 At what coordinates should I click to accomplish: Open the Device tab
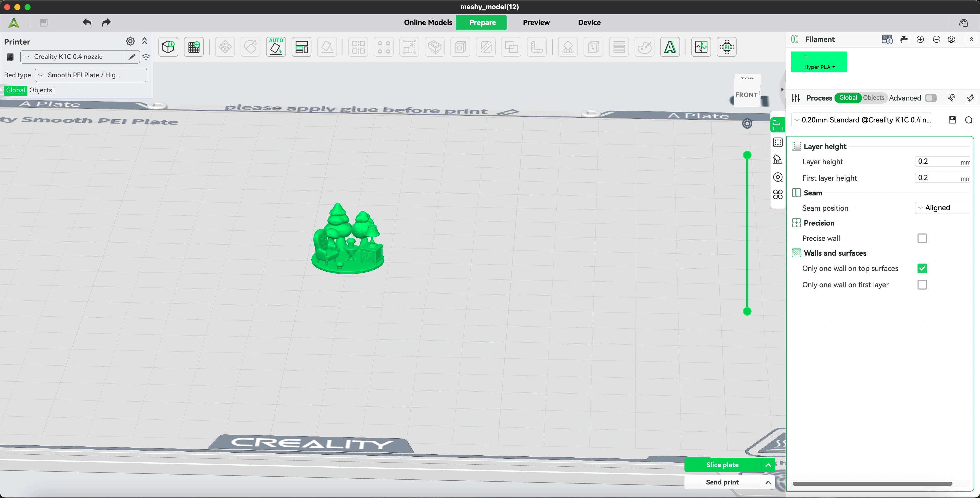(x=589, y=22)
